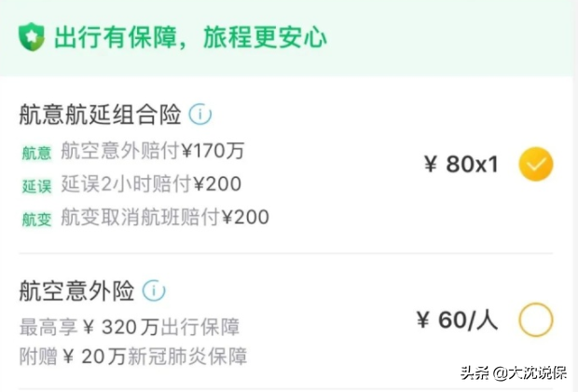This screenshot has width=578, height=392.
Task: Open 航空意外险 title
Action: [76, 291]
